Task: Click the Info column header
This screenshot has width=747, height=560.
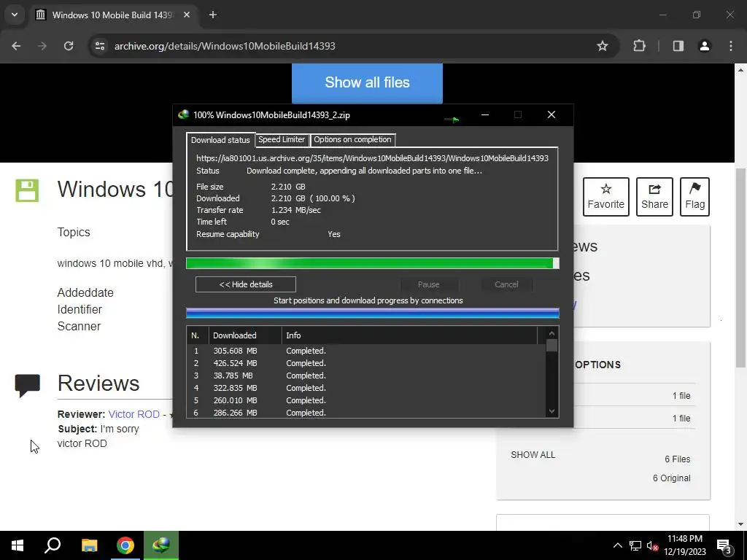Action: [x=409, y=335]
